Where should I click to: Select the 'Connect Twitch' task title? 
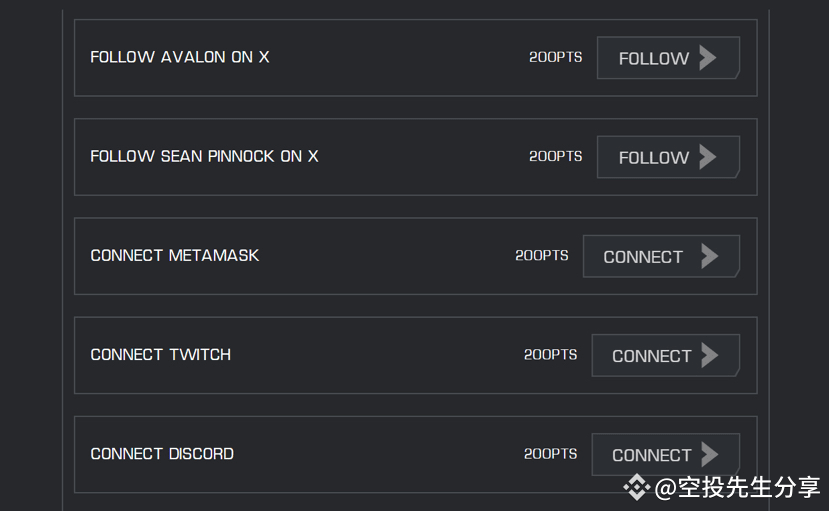(161, 355)
